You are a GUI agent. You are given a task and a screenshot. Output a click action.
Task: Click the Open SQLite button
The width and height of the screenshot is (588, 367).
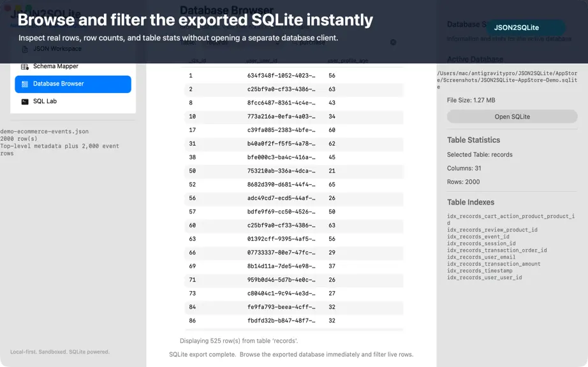[512, 117]
